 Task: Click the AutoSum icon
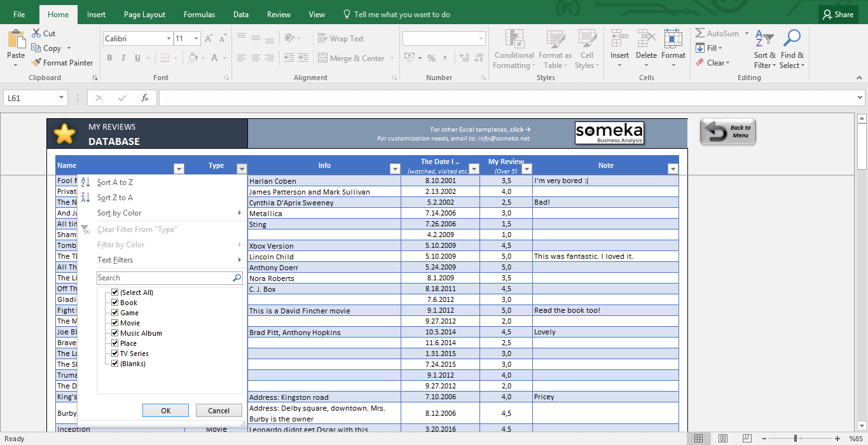pos(700,34)
